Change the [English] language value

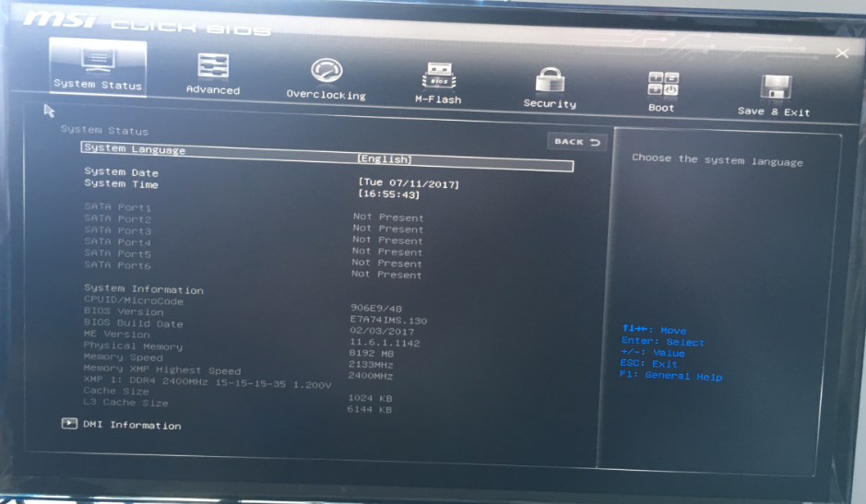(x=385, y=159)
